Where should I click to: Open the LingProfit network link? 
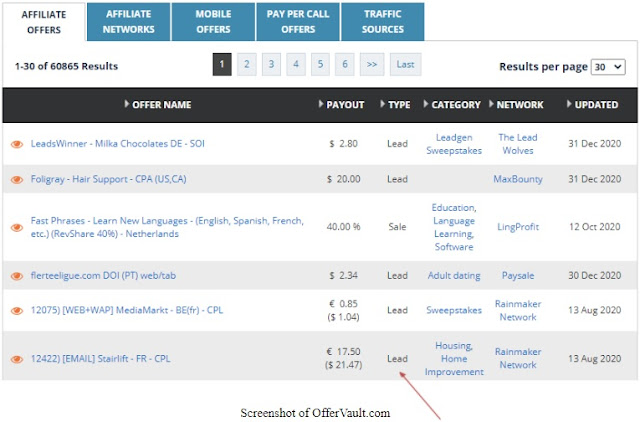[518, 227]
